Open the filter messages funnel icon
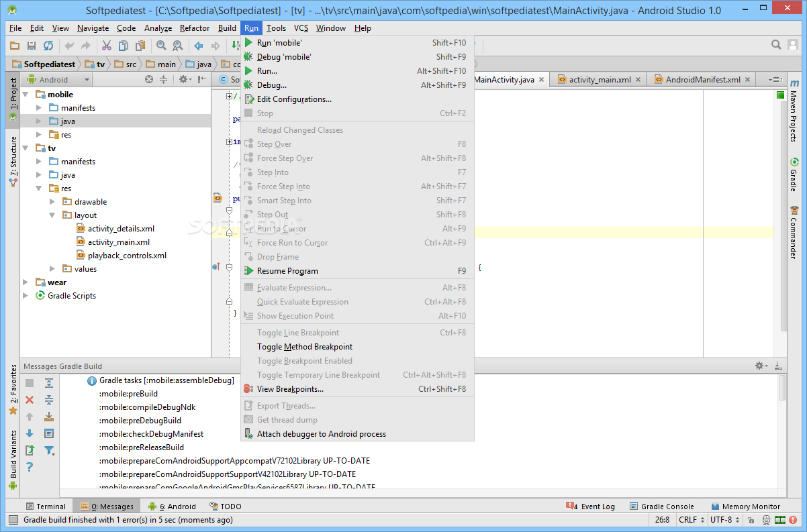This screenshot has height=532, width=807. pyautogui.click(x=49, y=450)
